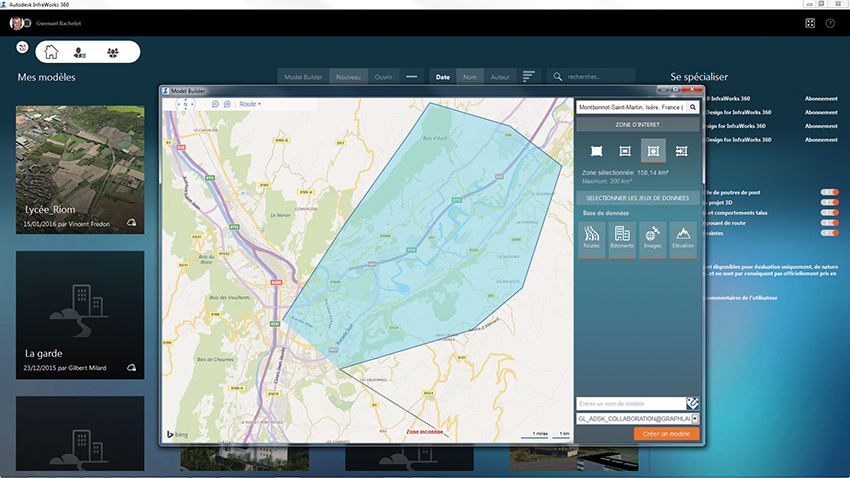This screenshot has width=850, height=478.
Task: Click the cloud icon on Lycée_Riom card
Action: tap(131, 223)
